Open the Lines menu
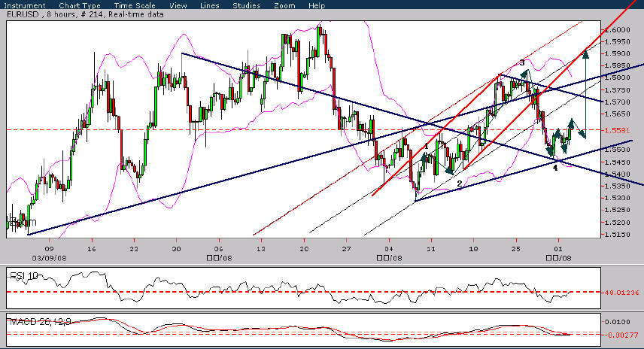Screen dimensions: 644x349 pyautogui.click(x=209, y=6)
